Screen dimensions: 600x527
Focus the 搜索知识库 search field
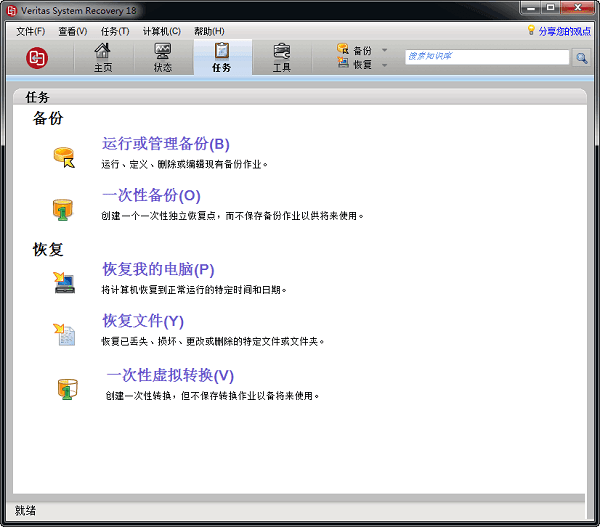(x=487, y=57)
